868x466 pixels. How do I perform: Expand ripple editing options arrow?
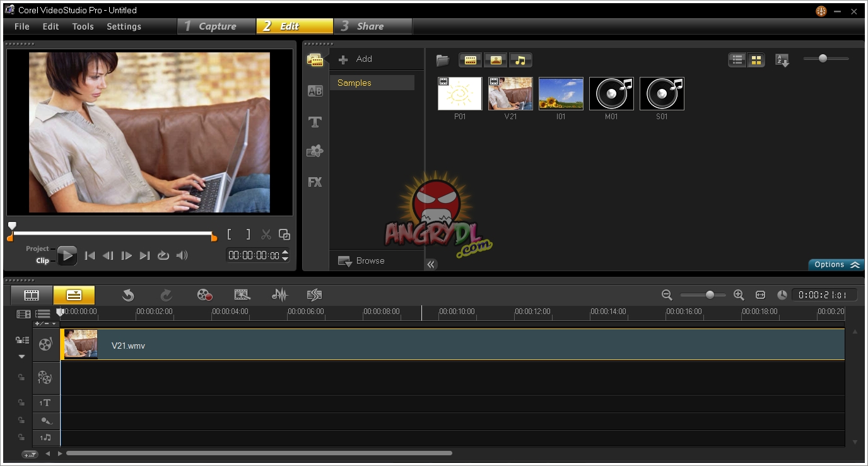(x=21, y=357)
